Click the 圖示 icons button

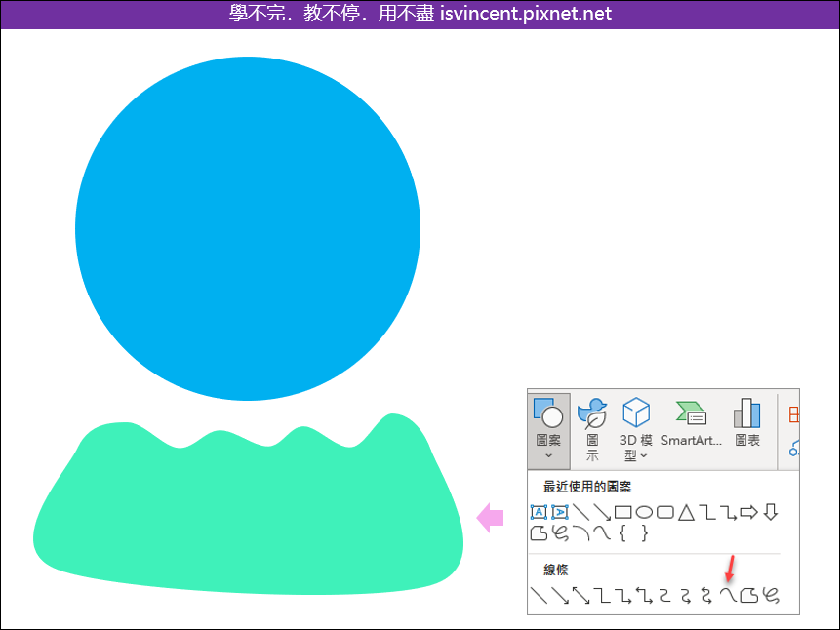coord(592,430)
